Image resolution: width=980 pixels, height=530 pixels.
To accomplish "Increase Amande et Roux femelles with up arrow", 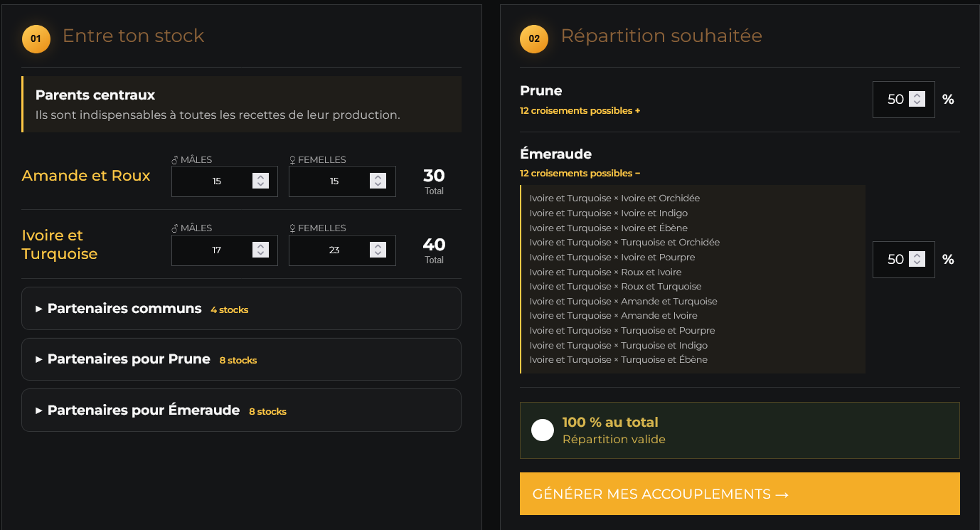I will tap(378, 177).
